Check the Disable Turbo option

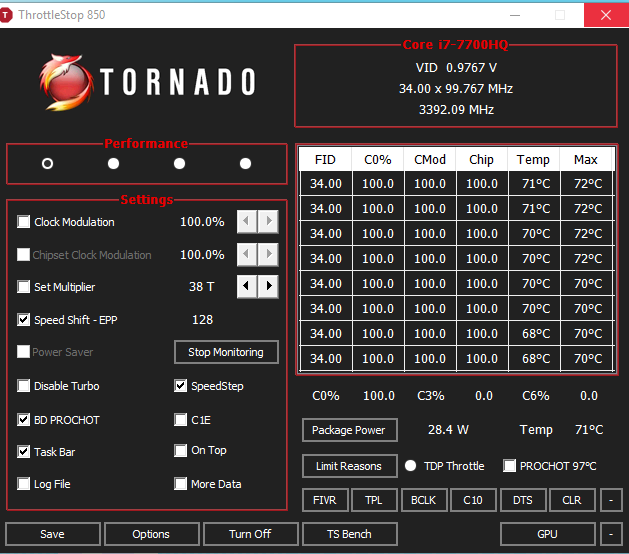pyautogui.click(x=23, y=386)
